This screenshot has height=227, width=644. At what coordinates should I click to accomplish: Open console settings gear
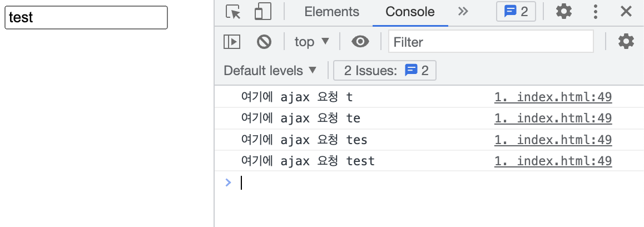[x=626, y=42]
